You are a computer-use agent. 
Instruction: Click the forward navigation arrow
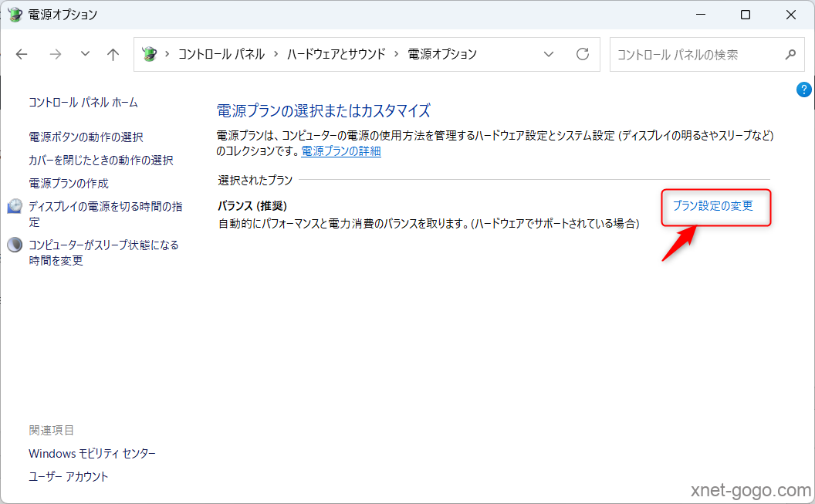(55, 54)
